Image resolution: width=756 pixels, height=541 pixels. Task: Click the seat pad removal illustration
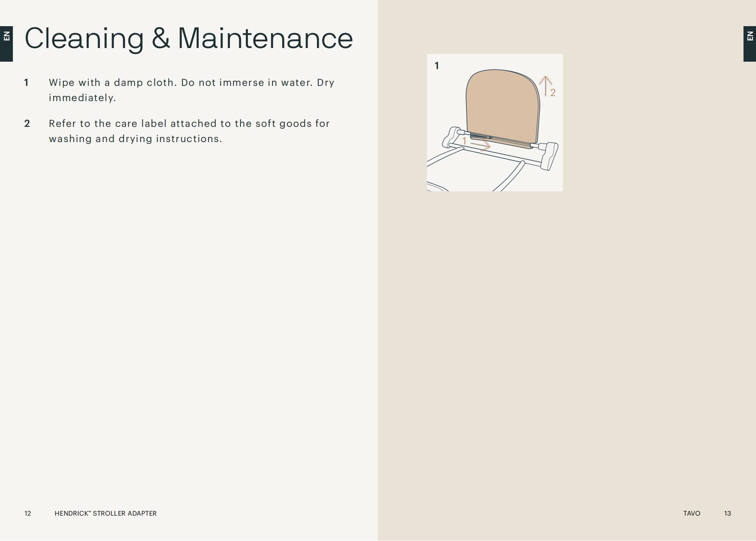(495, 123)
